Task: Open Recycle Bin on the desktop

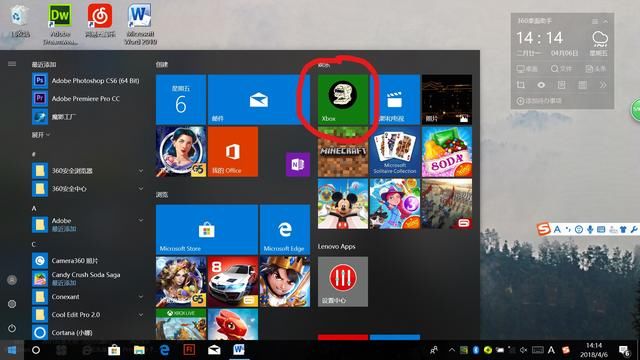Action: [19, 22]
